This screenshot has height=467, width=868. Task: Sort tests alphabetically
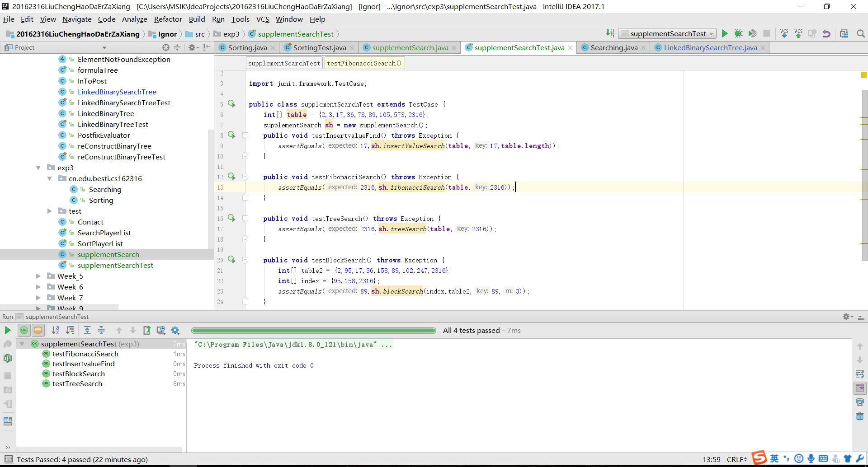[x=56, y=330]
